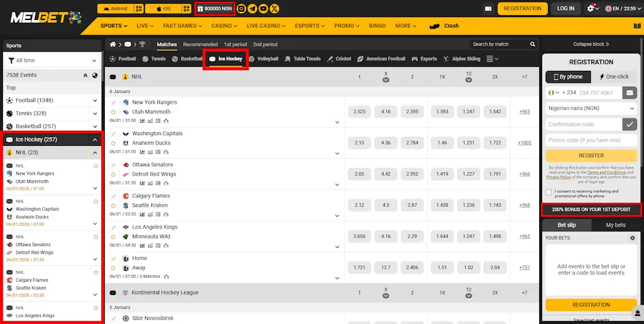The width and height of the screenshot is (644, 324).
Task: Click the Kontinental Hockey League logo
Action: (126, 293)
